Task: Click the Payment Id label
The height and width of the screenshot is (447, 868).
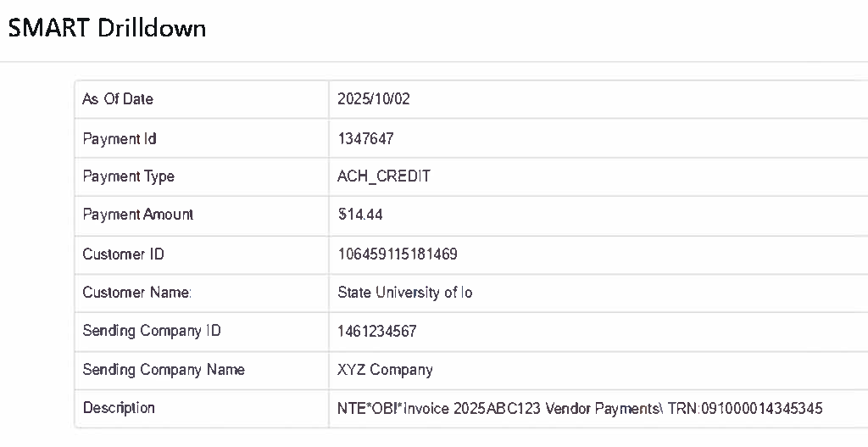Action: 120,138
